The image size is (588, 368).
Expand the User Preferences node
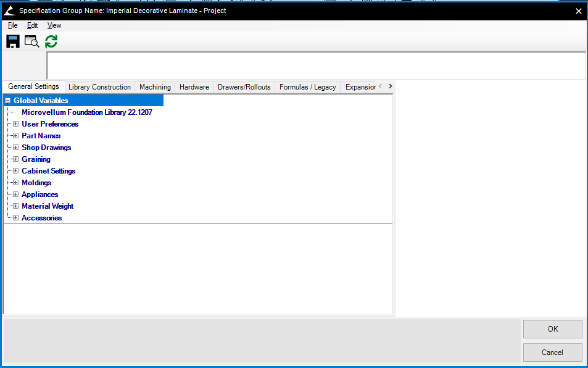click(x=15, y=124)
